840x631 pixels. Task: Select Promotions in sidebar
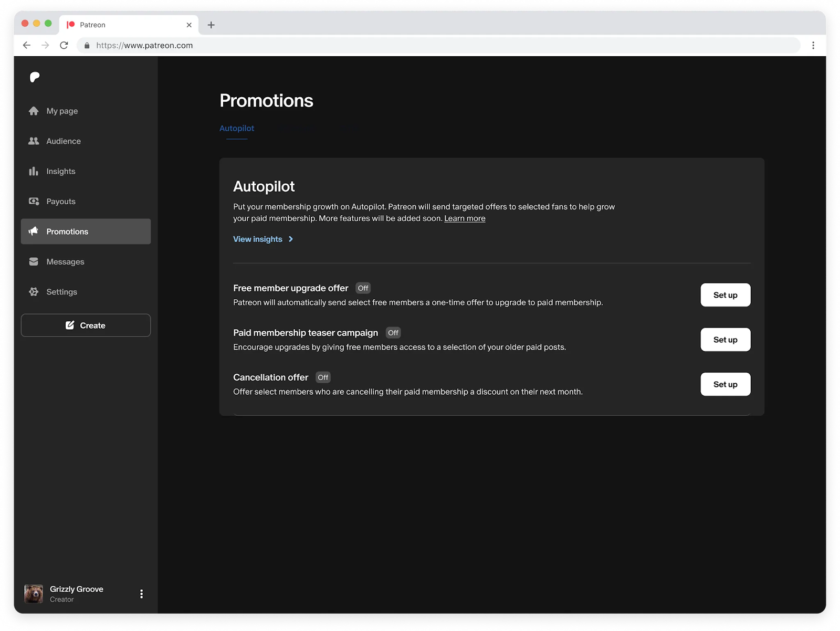(x=86, y=232)
